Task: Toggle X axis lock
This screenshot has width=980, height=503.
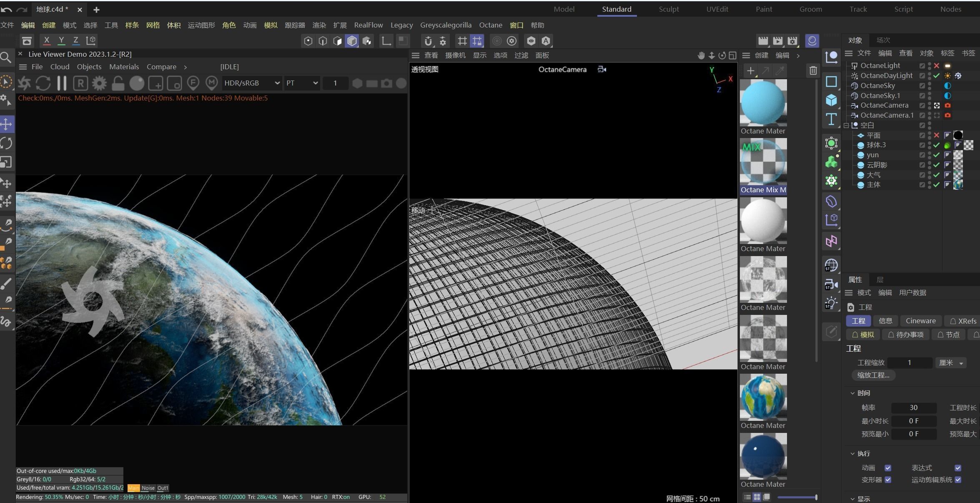Action: 47,40
